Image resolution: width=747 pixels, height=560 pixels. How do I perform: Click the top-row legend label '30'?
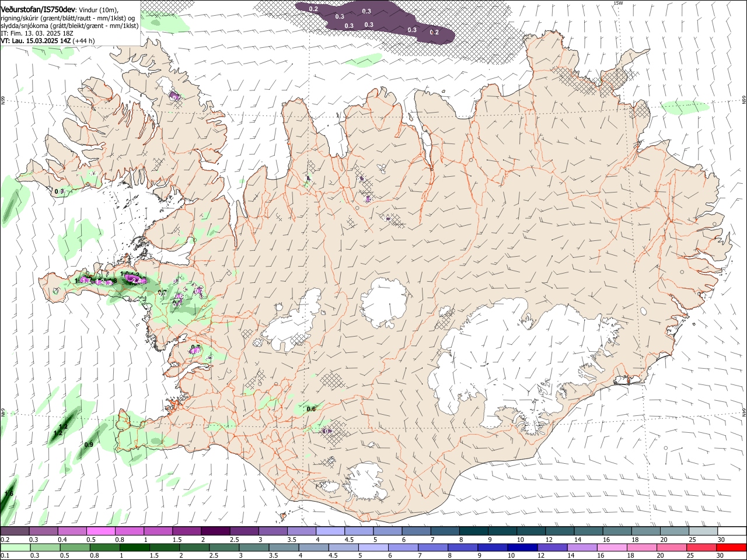(x=721, y=540)
